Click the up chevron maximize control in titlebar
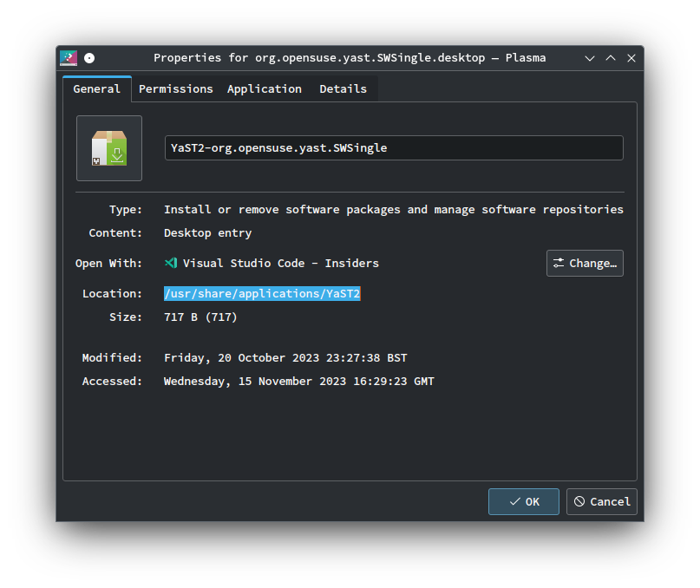700x588 pixels. click(x=610, y=58)
